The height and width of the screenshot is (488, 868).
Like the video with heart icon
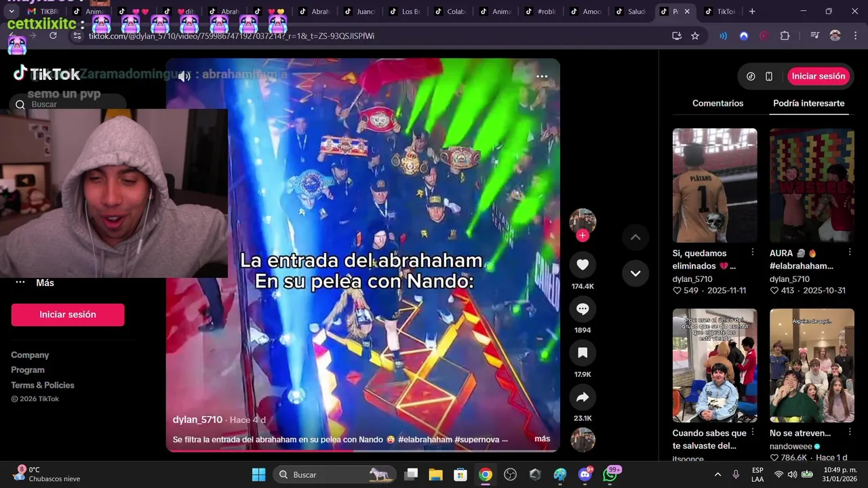pos(582,264)
